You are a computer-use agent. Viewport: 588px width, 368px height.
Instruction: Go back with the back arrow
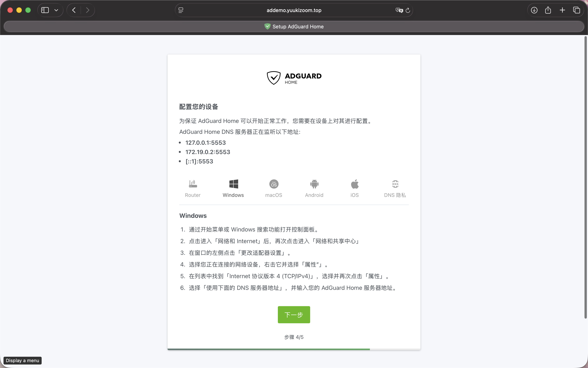[74, 10]
